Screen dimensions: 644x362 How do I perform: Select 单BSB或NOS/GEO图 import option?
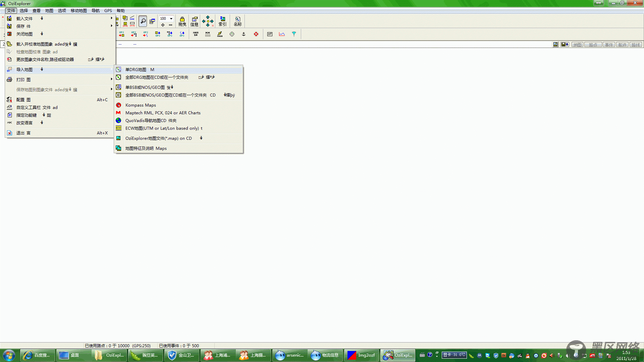pyautogui.click(x=178, y=87)
